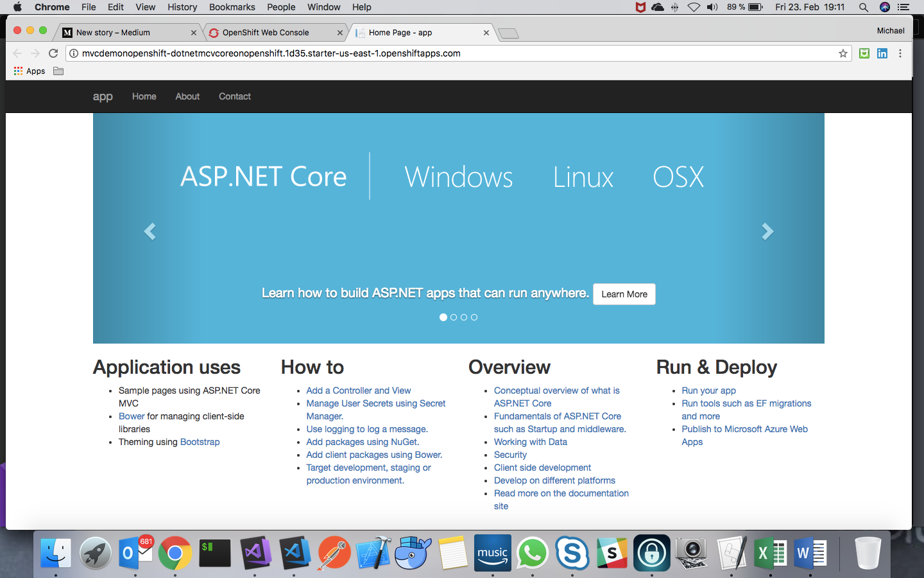The image size is (924, 578).
Task: Open Microsoft Outlook showing 681 unread
Action: point(135,553)
